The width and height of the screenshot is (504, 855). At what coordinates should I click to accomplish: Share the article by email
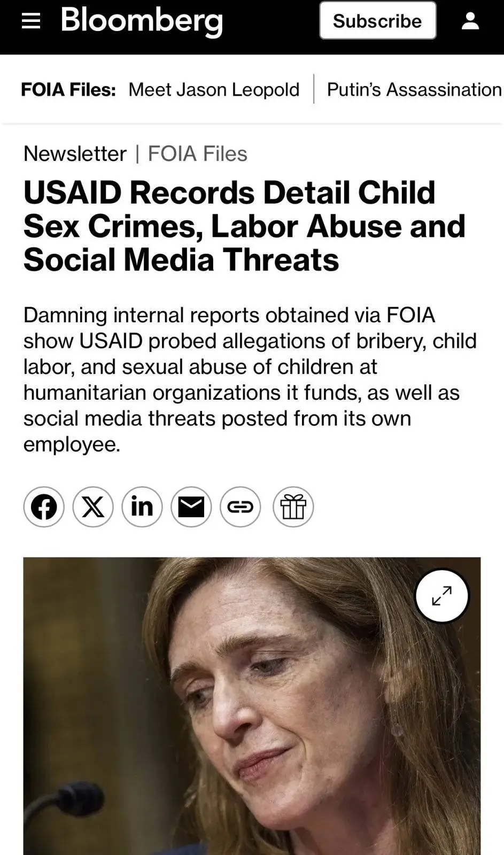tap(191, 507)
